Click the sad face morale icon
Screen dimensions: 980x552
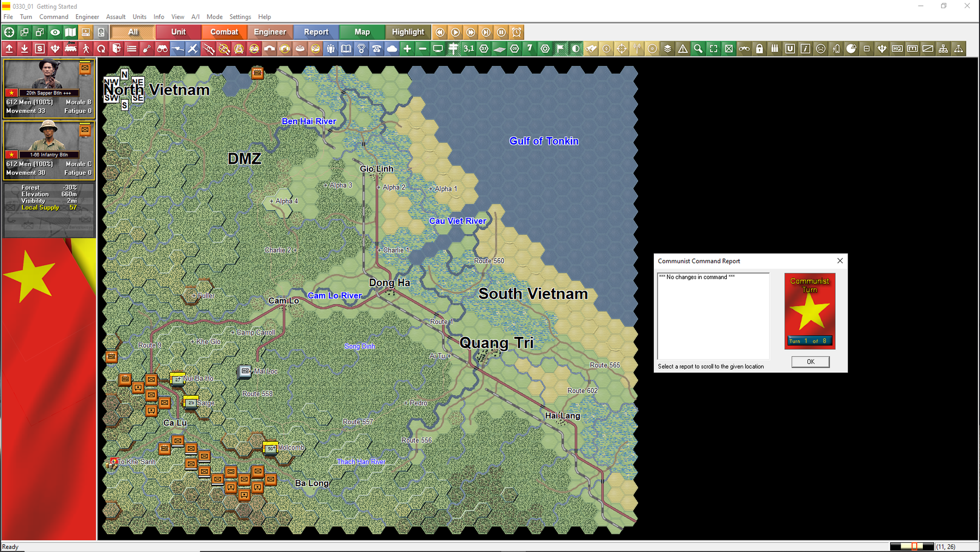click(820, 49)
